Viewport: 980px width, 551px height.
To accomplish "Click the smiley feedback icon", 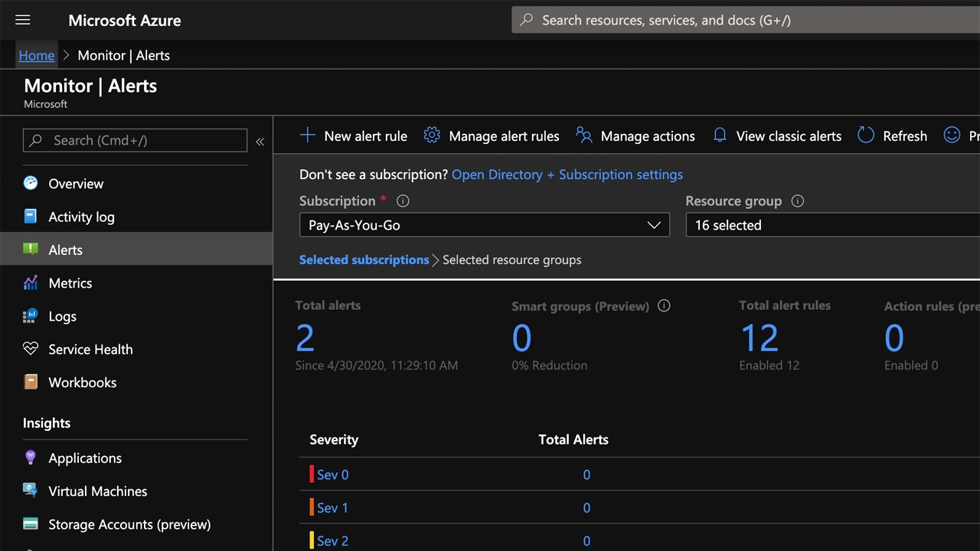I will pyautogui.click(x=952, y=135).
